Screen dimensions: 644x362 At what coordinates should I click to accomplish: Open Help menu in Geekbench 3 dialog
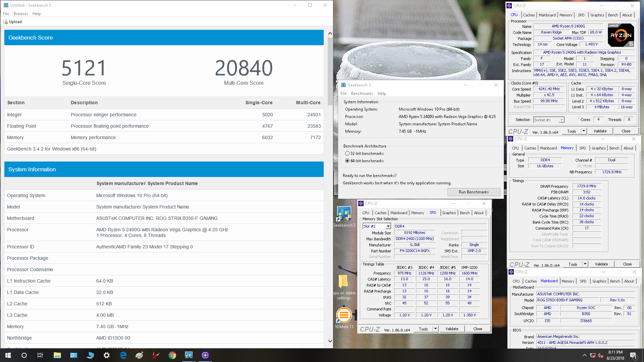coord(382,94)
